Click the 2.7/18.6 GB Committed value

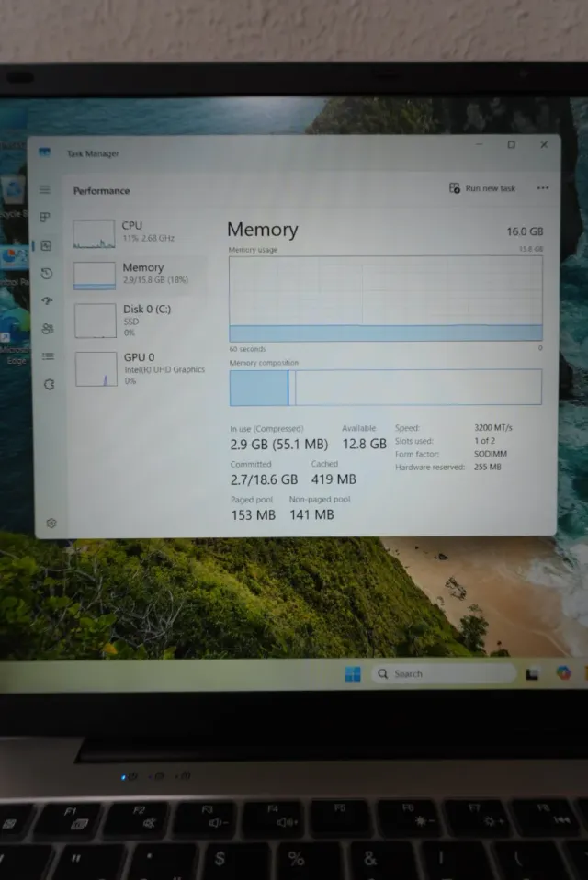[264, 479]
